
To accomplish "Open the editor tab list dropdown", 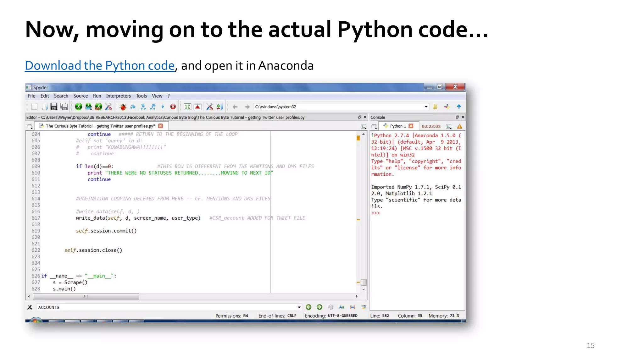I will point(30,126).
